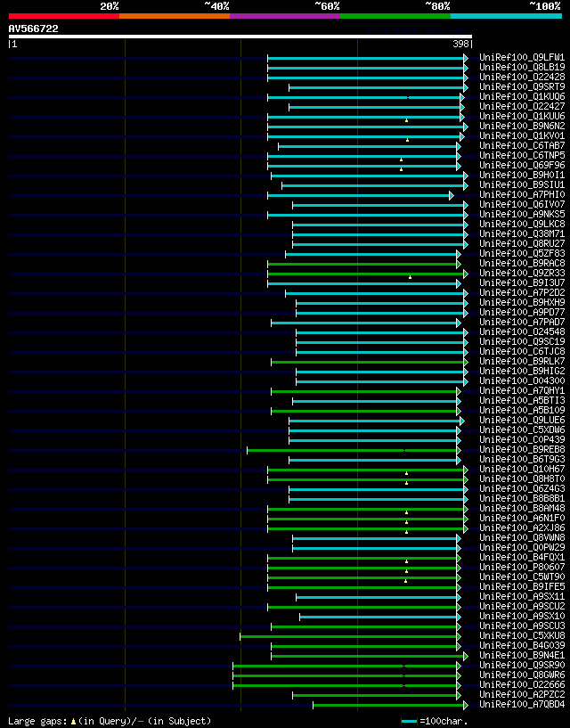Image resolution: width=570 pixels, height=728 pixels.
Task: Open the UniRef100_Q9LFW1 hit label
Action: 522,58
